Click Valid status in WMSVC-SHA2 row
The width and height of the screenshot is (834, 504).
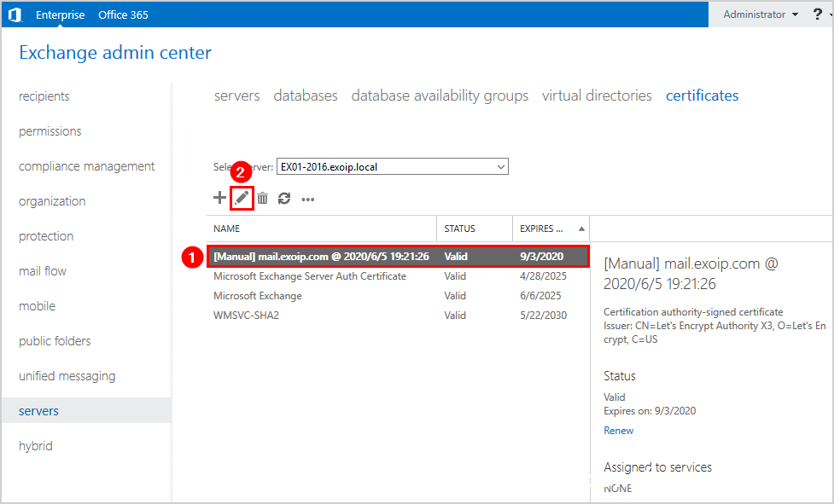455,316
